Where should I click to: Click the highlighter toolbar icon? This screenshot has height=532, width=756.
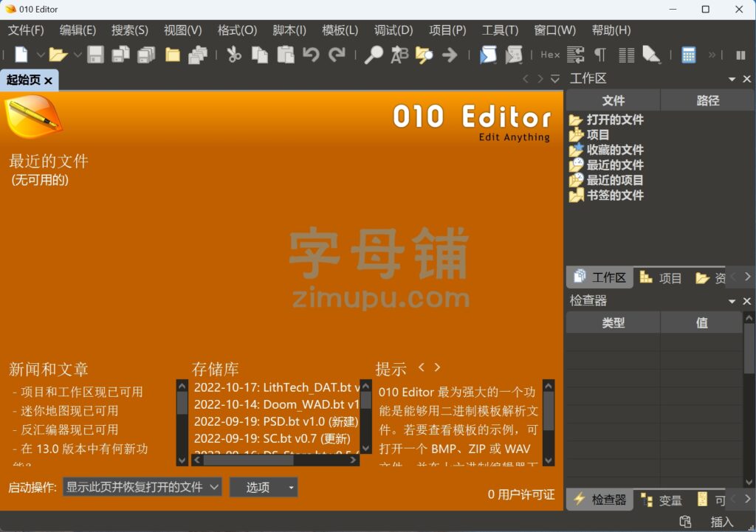[x=651, y=55]
